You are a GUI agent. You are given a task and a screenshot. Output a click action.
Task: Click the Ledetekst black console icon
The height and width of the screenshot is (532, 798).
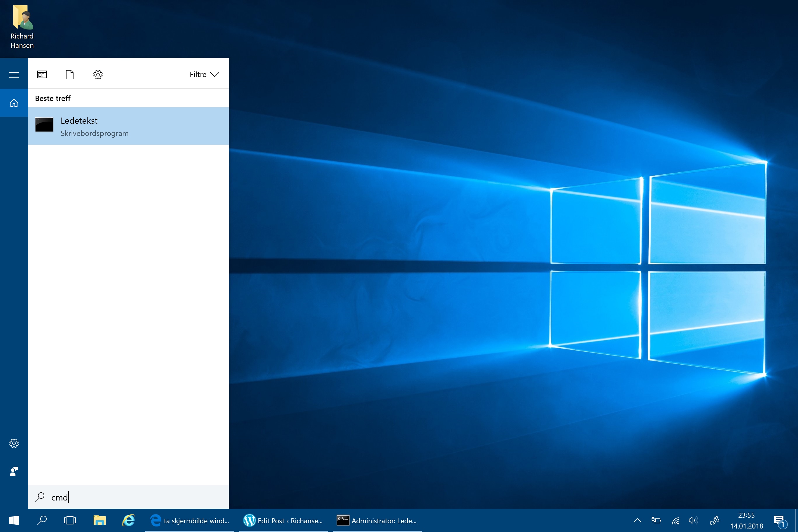pyautogui.click(x=44, y=125)
